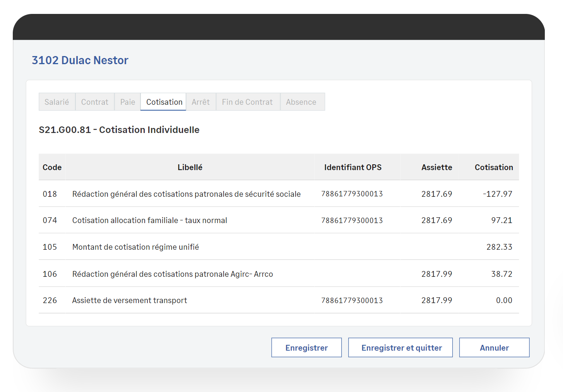Click the Identifiant OPS column header
Viewport: 563px width, 392px height.
click(x=353, y=167)
